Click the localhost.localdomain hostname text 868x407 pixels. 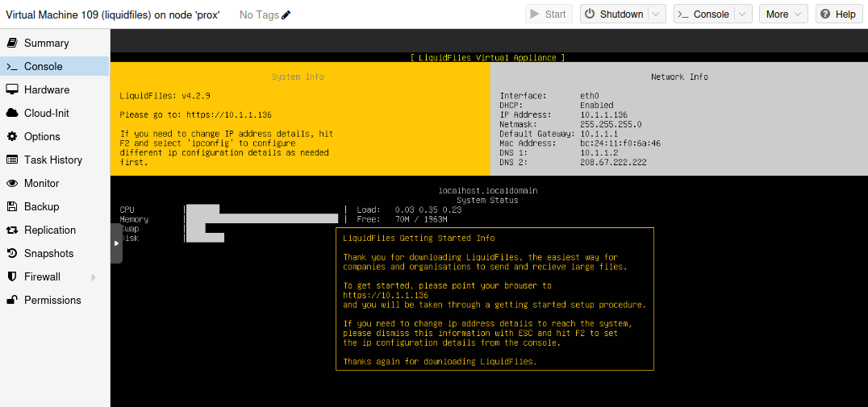click(x=488, y=191)
